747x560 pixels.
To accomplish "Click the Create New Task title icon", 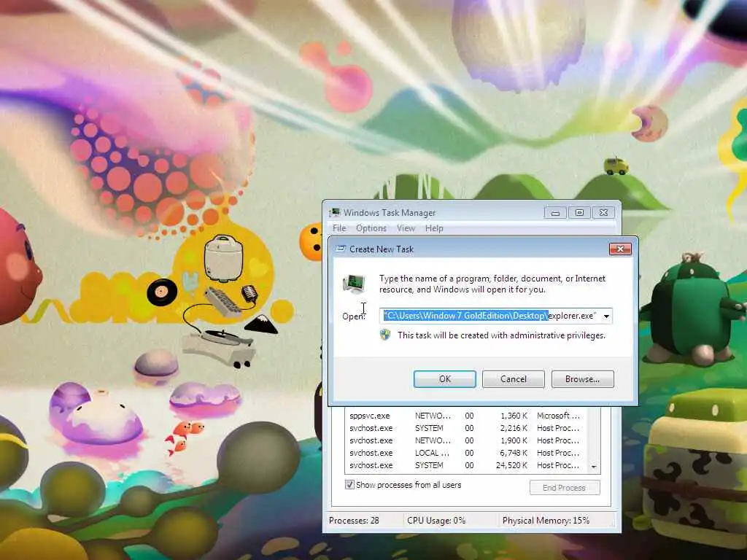I will (x=340, y=249).
